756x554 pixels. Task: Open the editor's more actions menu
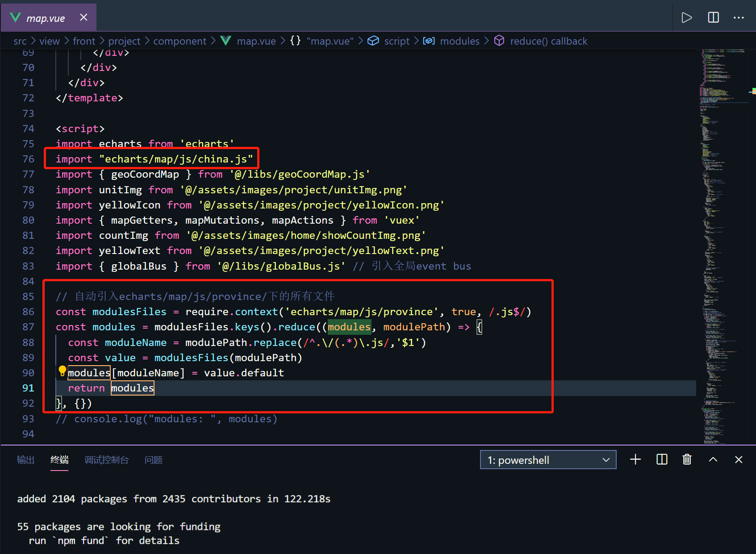point(739,17)
